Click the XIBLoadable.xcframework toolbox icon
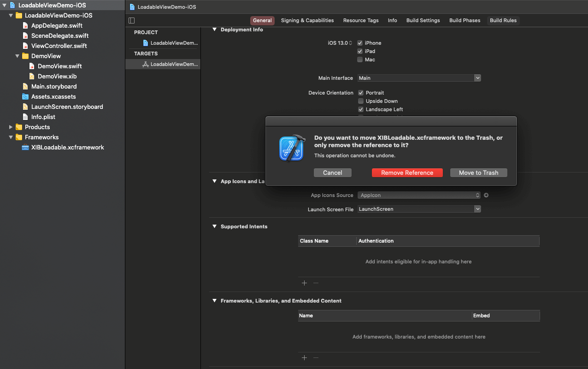Viewport: 588px width, 369px height. 25,148
